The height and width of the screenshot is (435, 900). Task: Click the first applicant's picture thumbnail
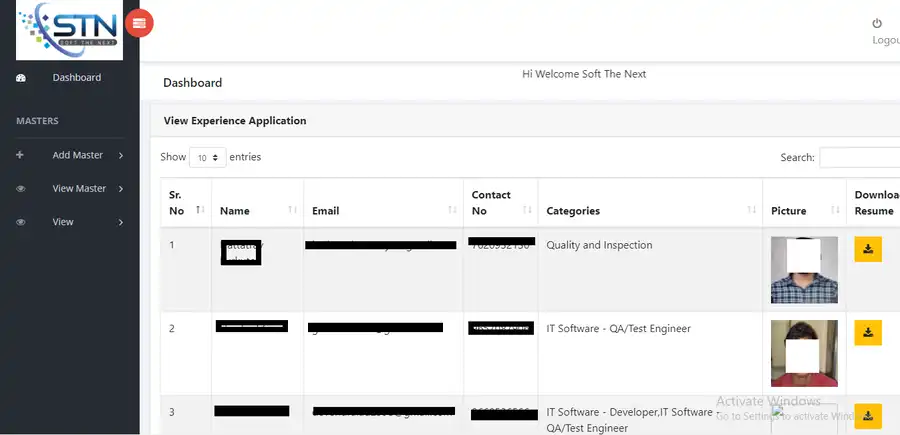click(x=804, y=269)
